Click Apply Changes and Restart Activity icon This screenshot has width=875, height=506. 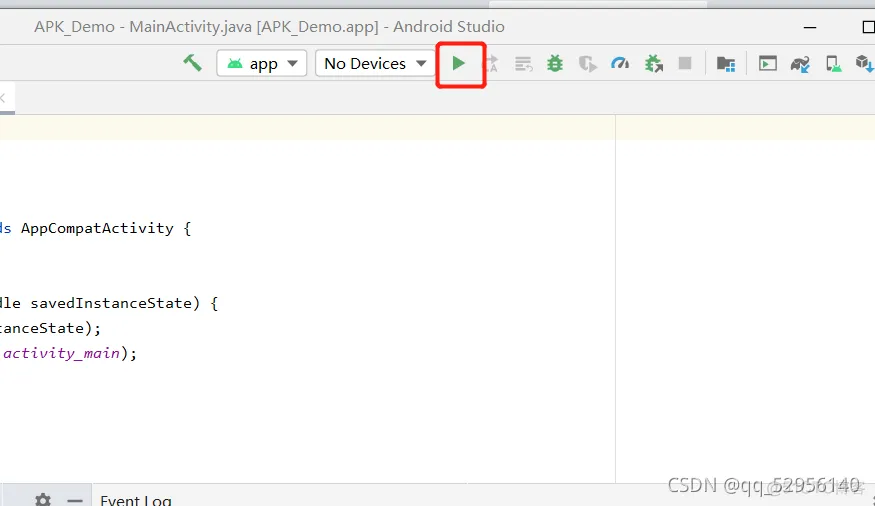click(491, 64)
